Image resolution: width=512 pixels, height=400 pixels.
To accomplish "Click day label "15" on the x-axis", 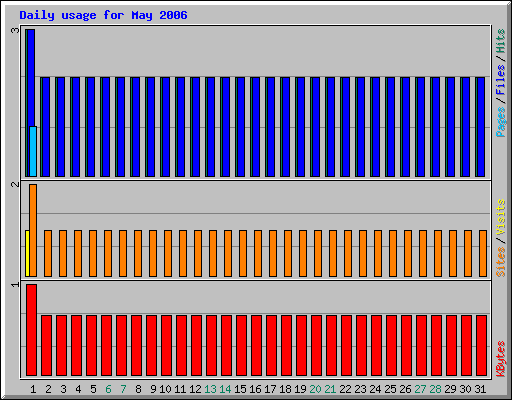I will tap(240, 389).
